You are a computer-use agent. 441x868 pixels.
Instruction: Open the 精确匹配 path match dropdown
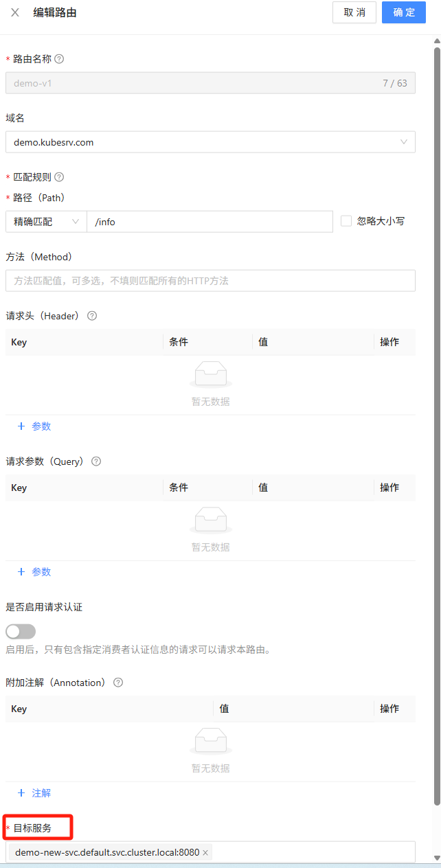[x=46, y=222]
